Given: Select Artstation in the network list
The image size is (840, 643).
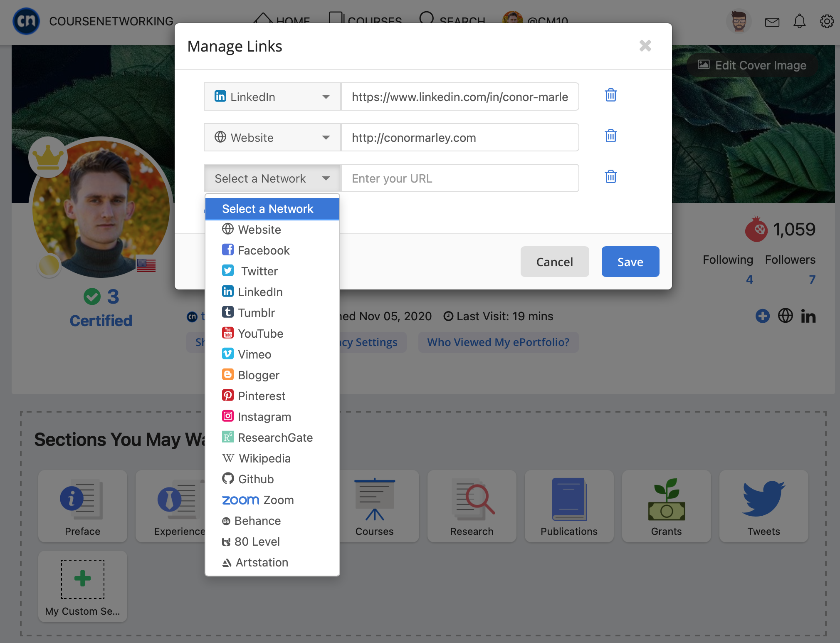Looking at the screenshot, I should click(x=272, y=562).
